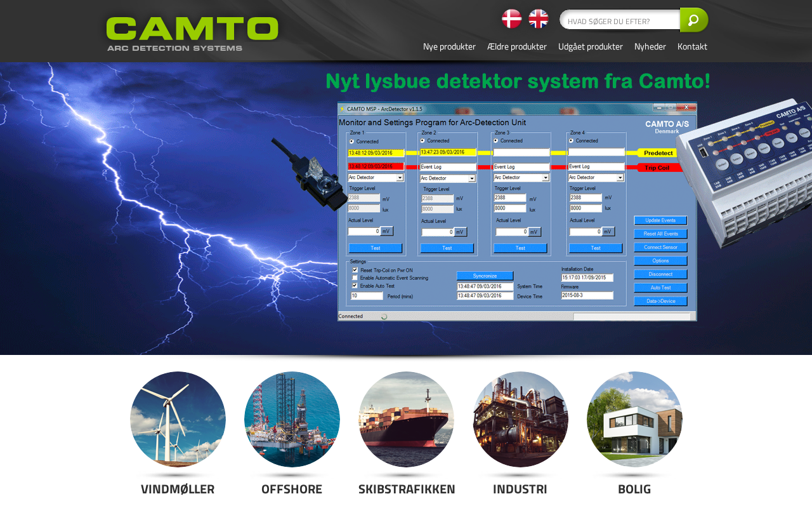Click the Zone 4 trigger level lux field
Image resolution: width=812 pixels, height=508 pixels.
click(585, 208)
